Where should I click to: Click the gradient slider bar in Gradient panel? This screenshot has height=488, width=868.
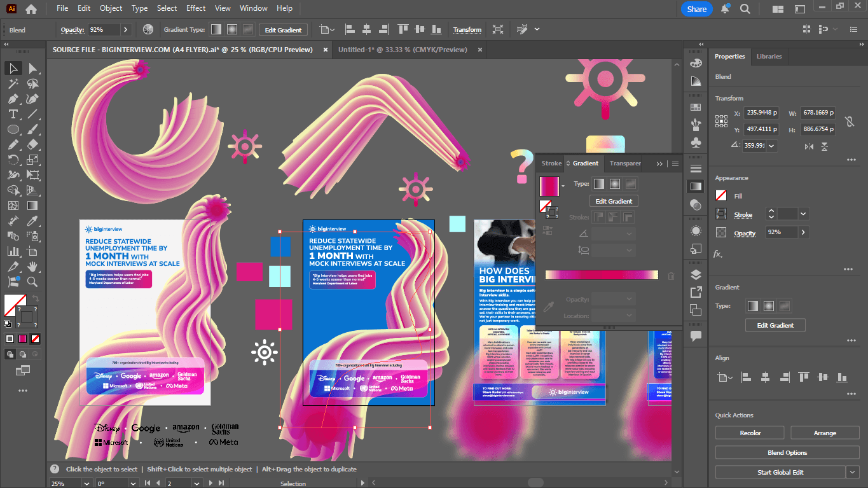pyautogui.click(x=601, y=275)
